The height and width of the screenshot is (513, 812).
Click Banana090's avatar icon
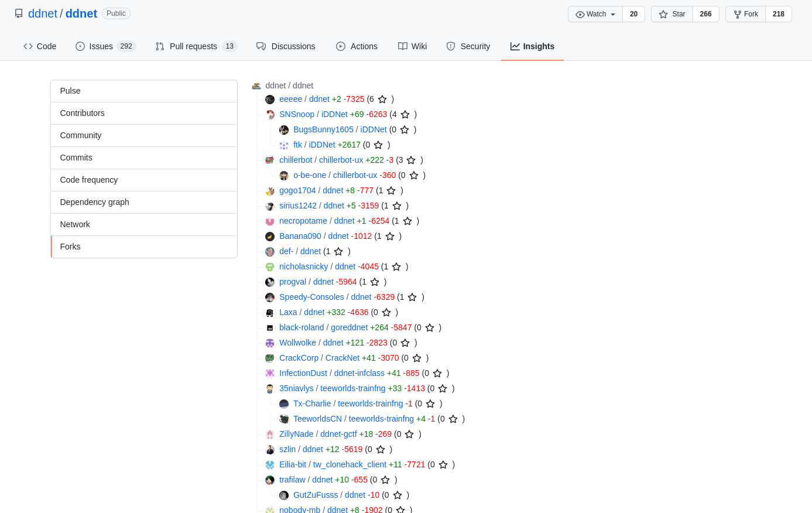click(270, 237)
